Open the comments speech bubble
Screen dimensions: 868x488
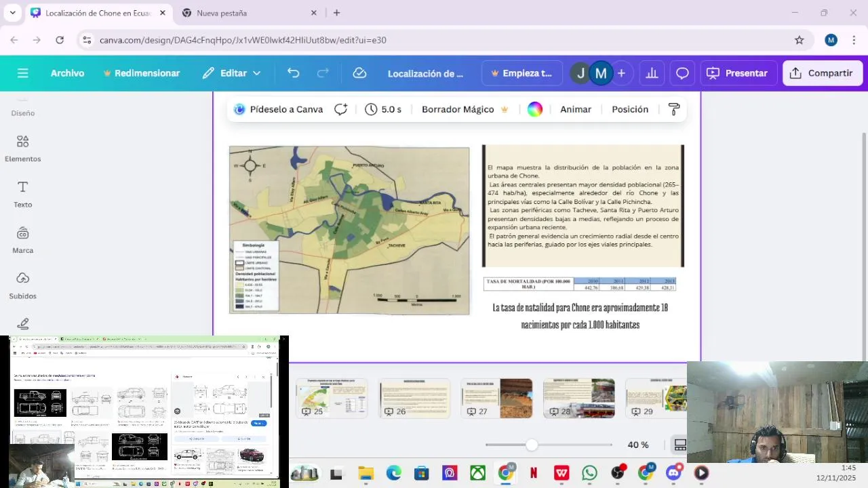point(682,73)
